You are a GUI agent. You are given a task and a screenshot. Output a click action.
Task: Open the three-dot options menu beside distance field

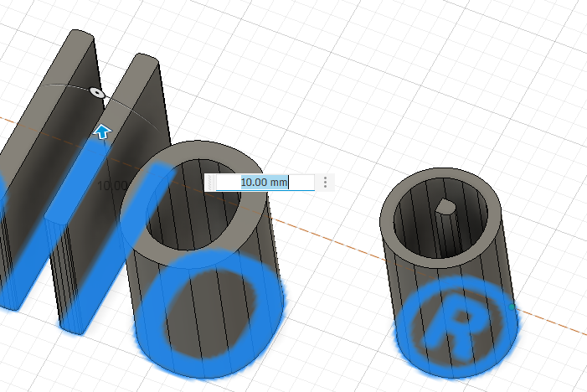coord(326,183)
